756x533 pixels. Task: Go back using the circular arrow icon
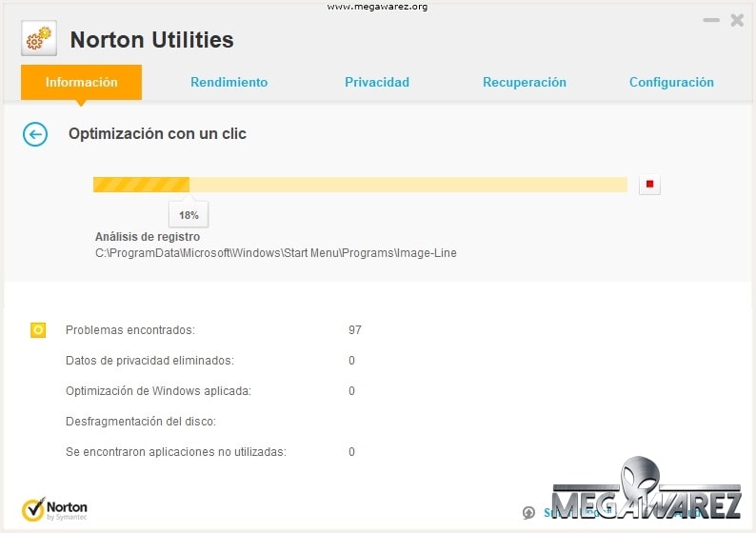pyautogui.click(x=35, y=134)
